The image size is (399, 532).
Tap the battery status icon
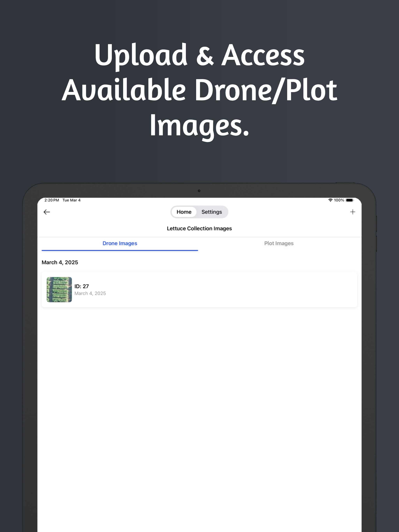point(350,200)
